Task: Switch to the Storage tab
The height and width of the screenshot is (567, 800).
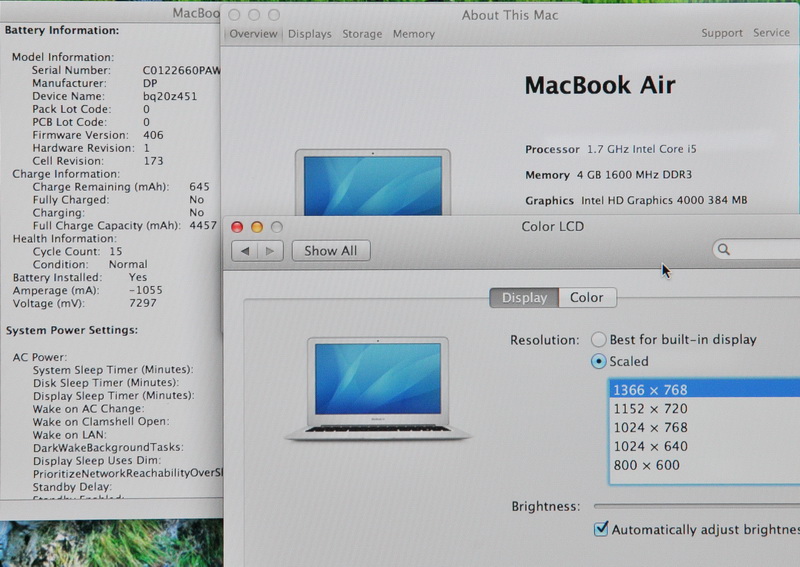Action: [362, 34]
